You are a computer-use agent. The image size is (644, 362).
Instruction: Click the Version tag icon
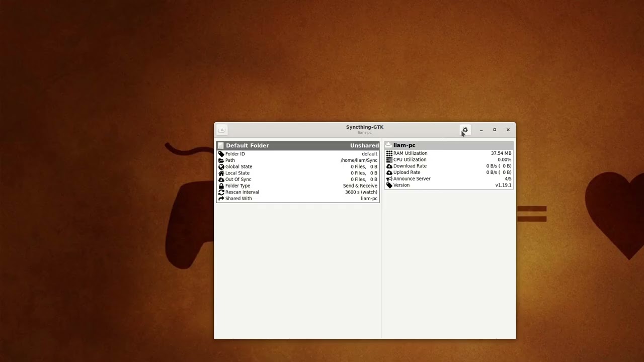(389, 185)
